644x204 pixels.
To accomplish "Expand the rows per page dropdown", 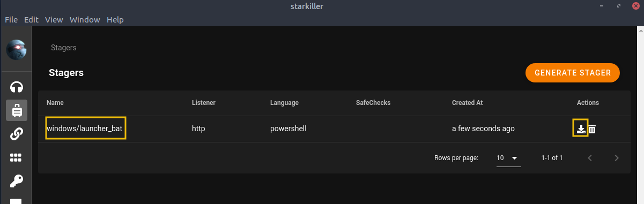I will click(508, 158).
